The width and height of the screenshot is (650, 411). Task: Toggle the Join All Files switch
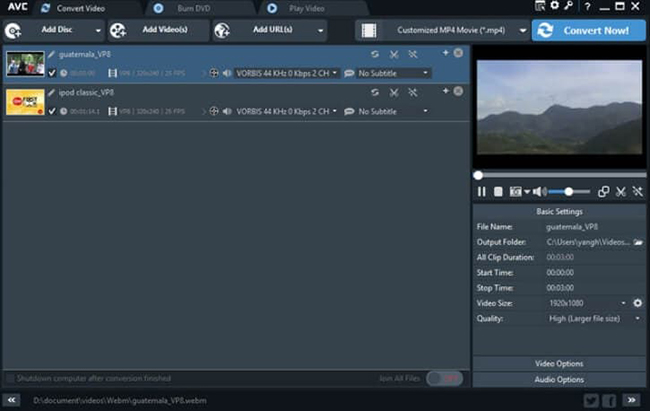coord(444,378)
